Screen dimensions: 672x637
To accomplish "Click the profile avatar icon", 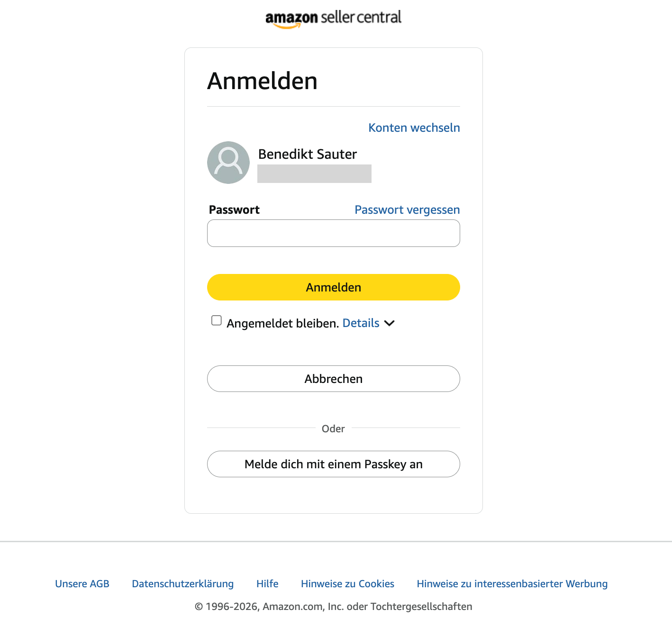I will point(228,163).
